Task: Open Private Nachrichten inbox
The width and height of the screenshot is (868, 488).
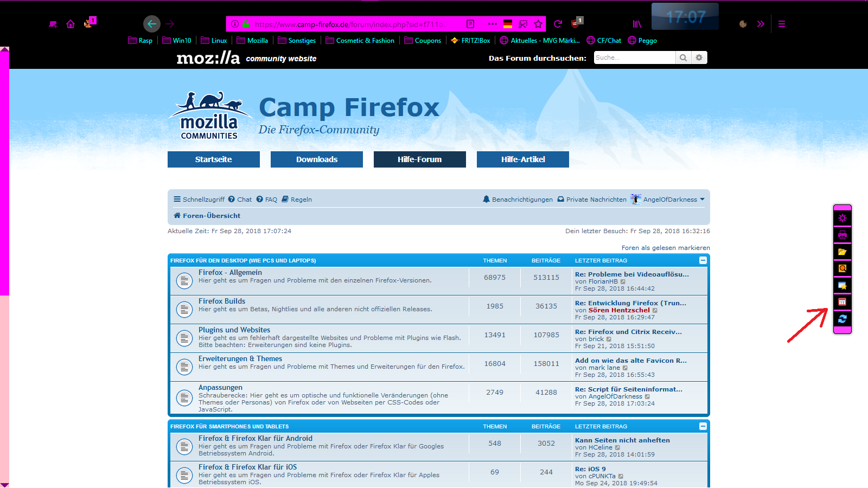Action: 592,200
